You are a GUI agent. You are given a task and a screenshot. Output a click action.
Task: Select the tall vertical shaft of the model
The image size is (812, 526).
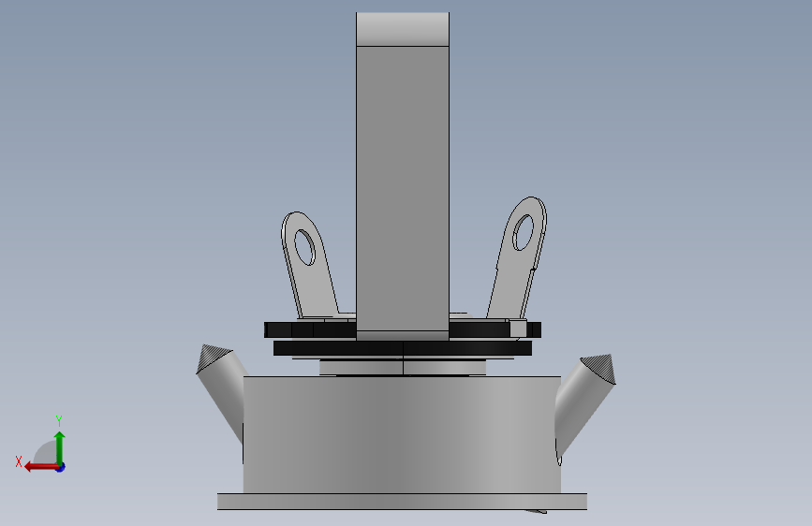tap(403, 189)
